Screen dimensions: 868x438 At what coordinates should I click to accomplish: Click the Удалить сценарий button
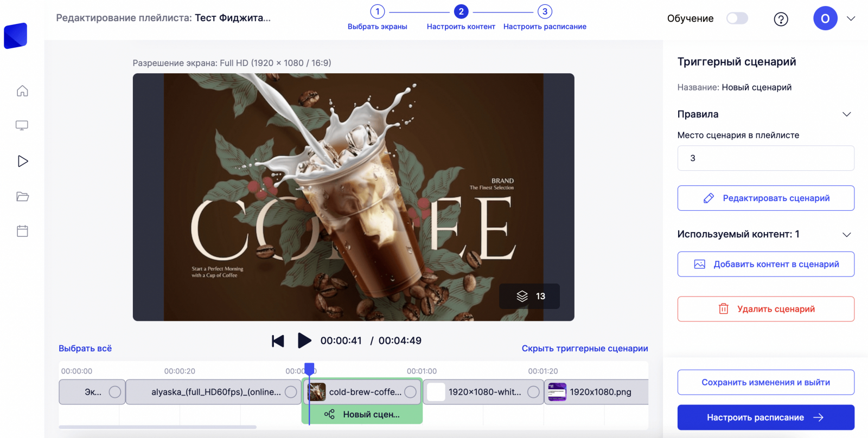pos(765,309)
